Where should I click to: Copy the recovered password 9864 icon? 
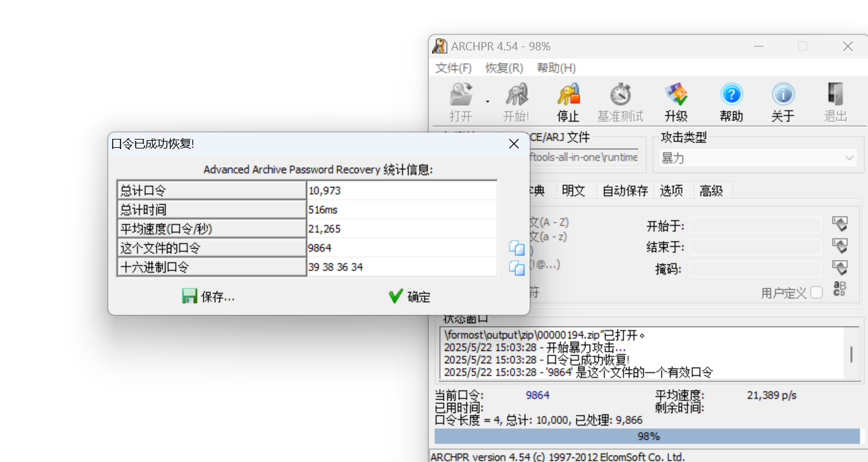[517, 249]
